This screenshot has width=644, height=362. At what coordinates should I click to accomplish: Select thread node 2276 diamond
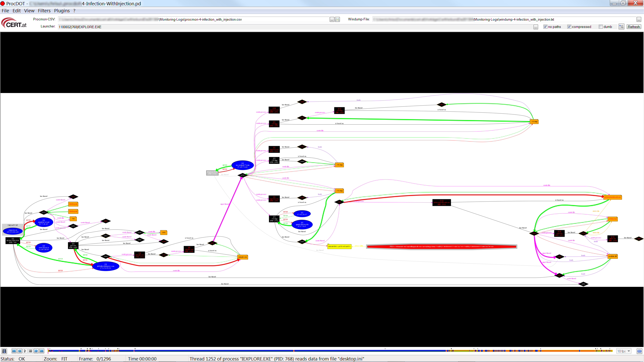coord(243,175)
